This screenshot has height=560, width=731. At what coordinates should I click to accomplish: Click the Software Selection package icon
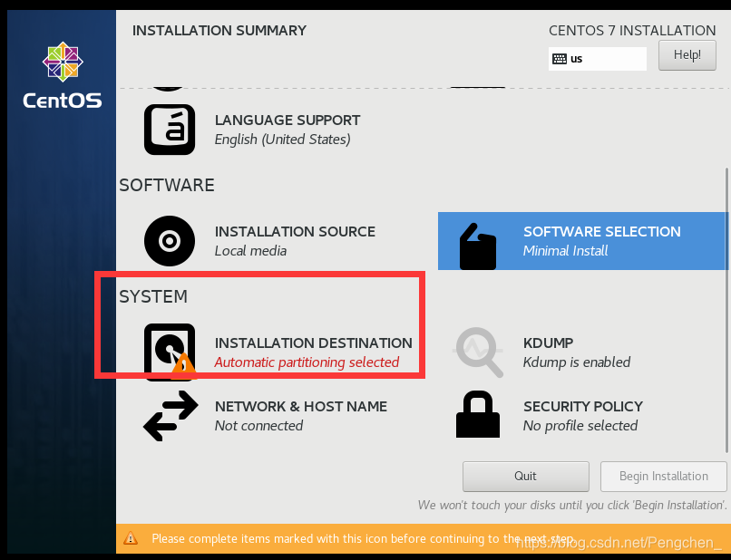pos(478,246)
